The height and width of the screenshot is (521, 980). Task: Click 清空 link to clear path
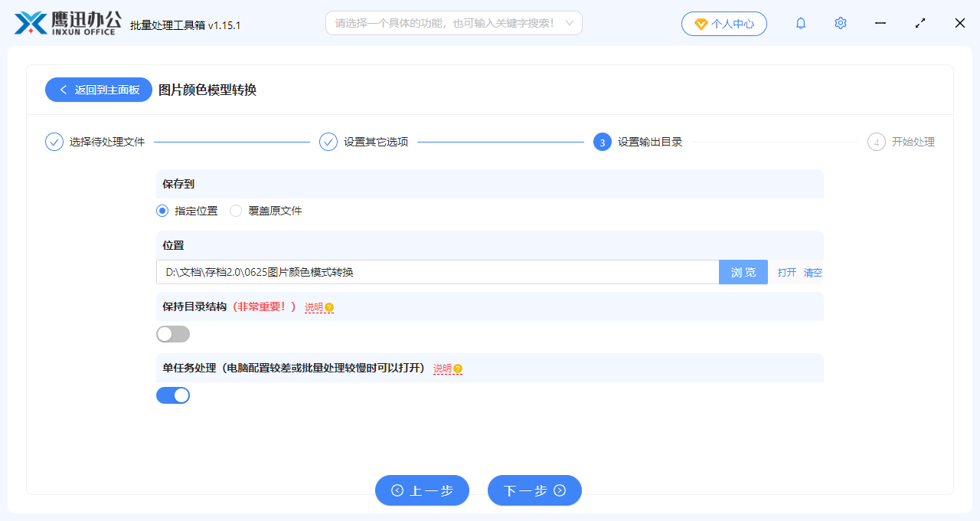[x=813, y=272]
